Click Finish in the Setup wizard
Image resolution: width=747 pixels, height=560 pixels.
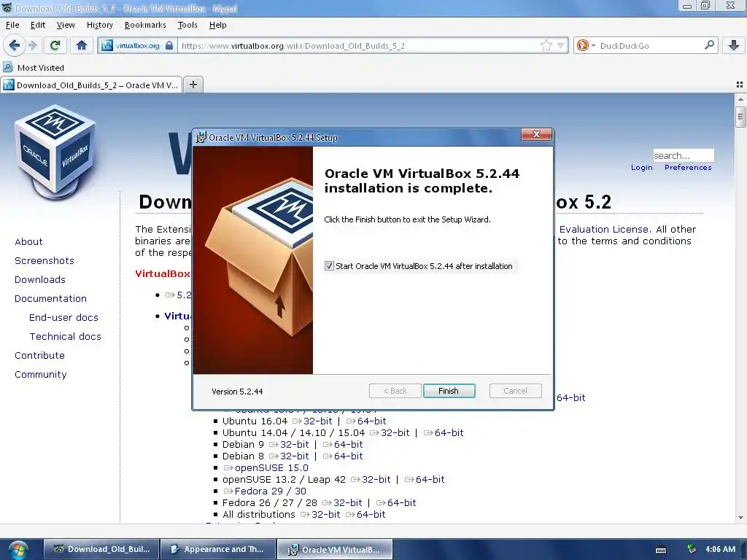[x=449, y=391]
